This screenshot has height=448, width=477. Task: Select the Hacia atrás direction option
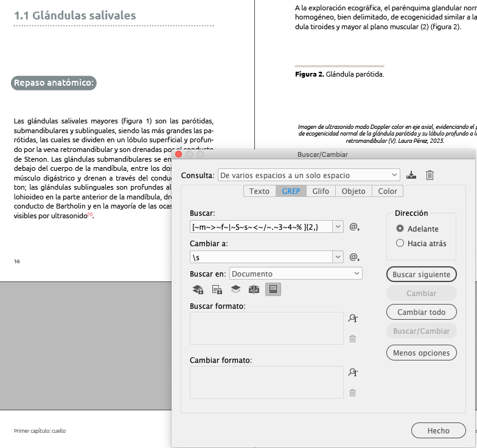[x=400, y=243]
